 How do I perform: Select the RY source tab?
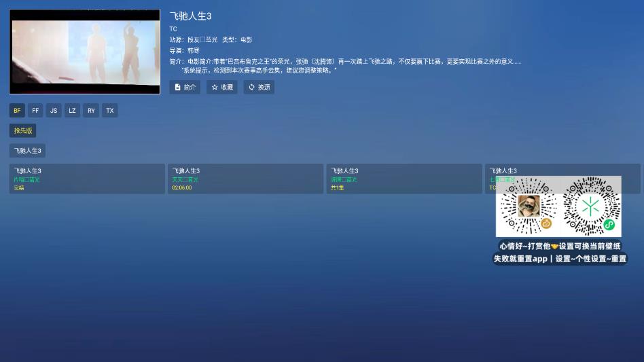click(91, 110)
